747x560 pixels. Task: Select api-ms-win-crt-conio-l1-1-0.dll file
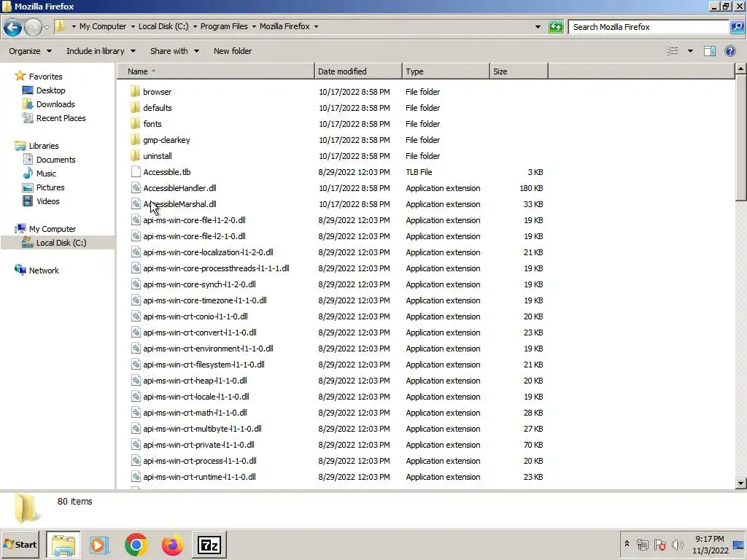pyautogui.click(x=196, y=316)
